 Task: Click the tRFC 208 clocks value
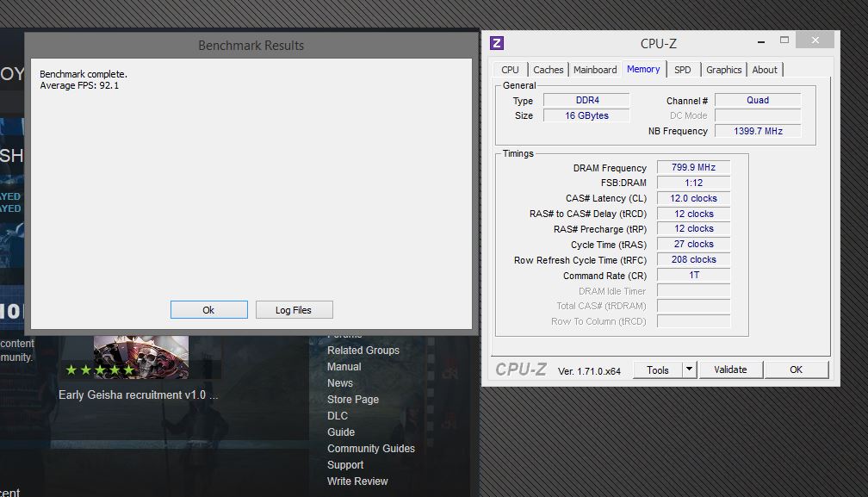point(694,259)
